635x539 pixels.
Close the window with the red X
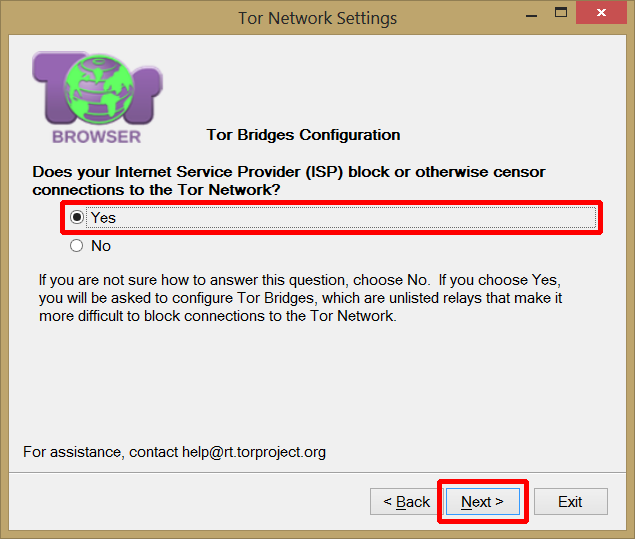[605, 14]
